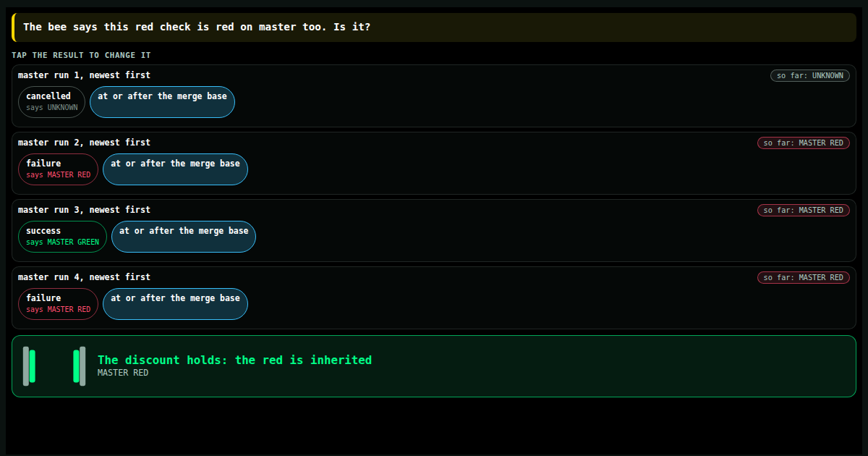Change the "failure" result in master run 2
The image size is (868, 456).
[x=58, y=169]
